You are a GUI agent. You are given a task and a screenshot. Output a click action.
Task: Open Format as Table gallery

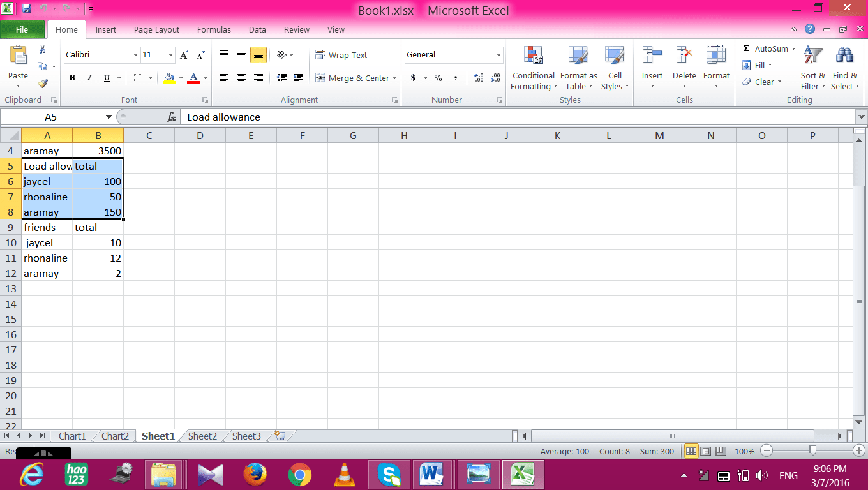(x=579, y=68)
